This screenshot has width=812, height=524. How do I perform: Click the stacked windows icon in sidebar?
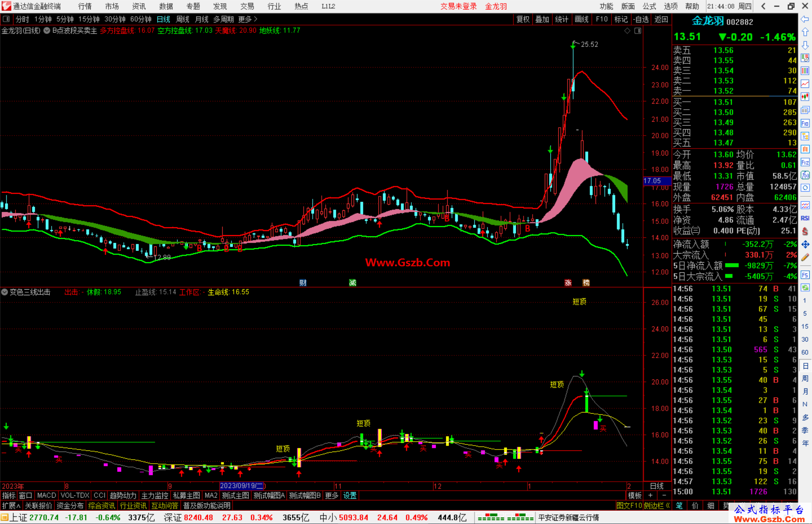[805, 110]
